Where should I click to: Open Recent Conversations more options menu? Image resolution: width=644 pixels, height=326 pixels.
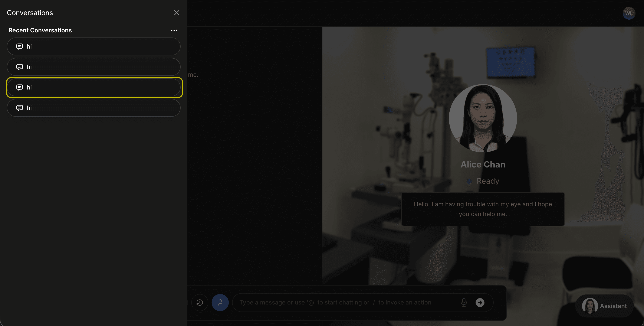pyautogui.click(x=174, y=30)
